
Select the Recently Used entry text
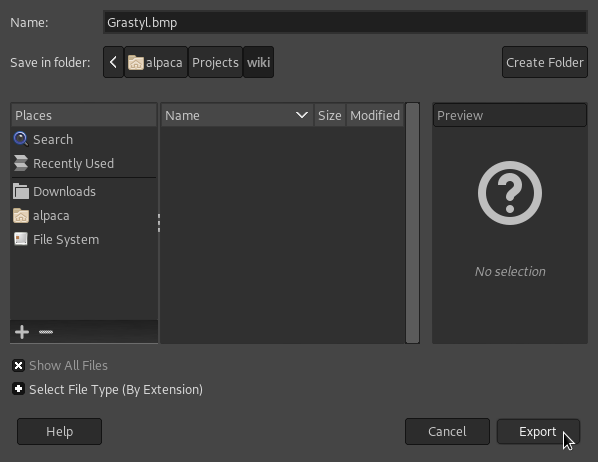coord(74,163)
